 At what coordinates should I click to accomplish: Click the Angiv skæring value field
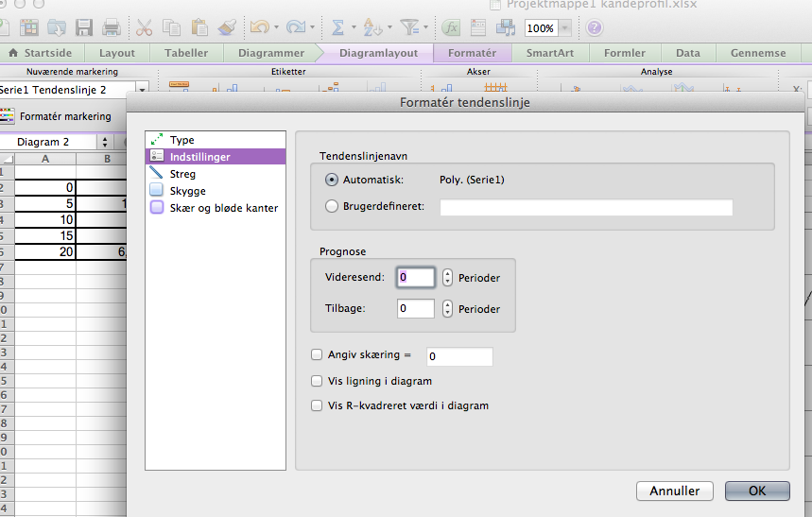459,356
